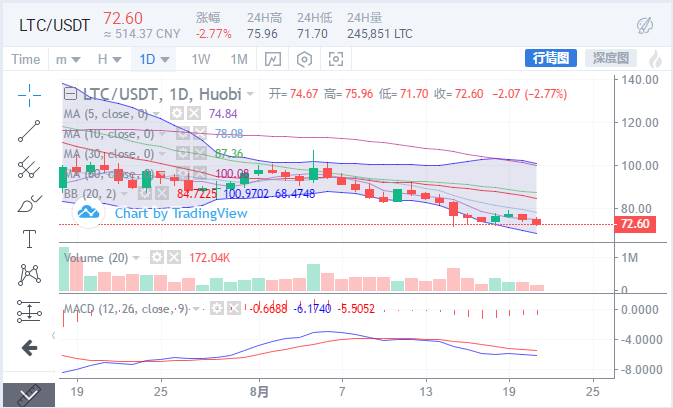Click the red 72.60 price label on axis
This screenshot has width=673, height=408.
(x=635, y=224)
